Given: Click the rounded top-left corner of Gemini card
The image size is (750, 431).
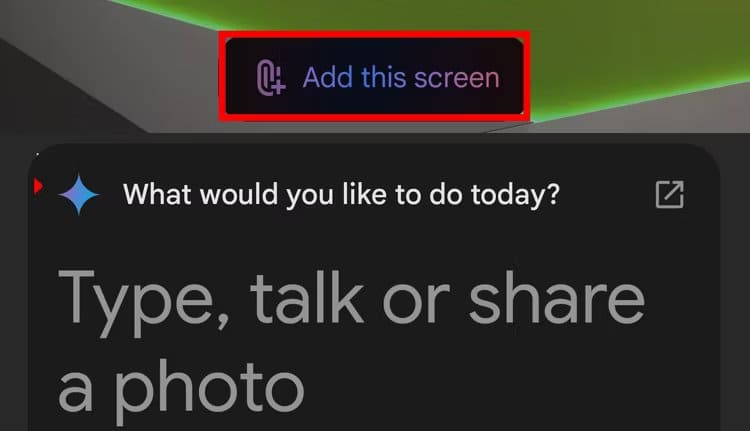Looking at the screenshot, I should click(x=43, y=158).
